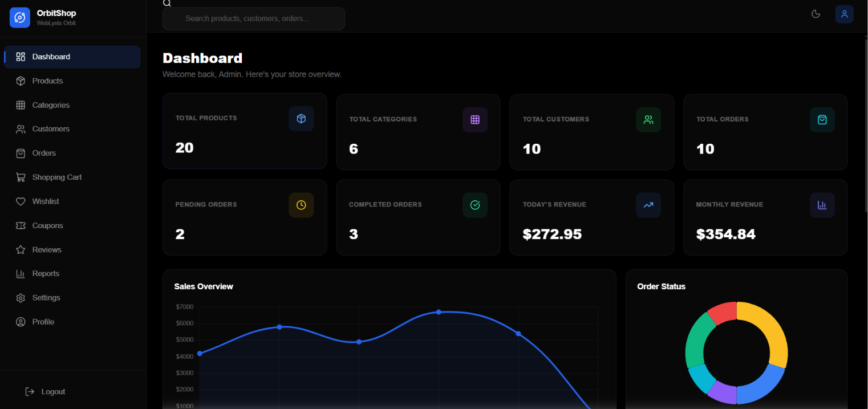Click the highest sales chart data point

(439, 312)
